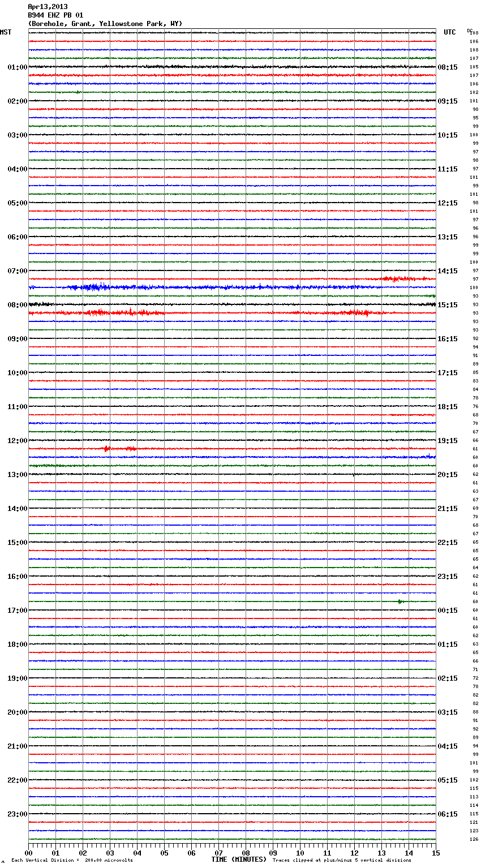Click the 12:15 UTC time label
This screenshot has height=868, width=481.
coord(448,203)
